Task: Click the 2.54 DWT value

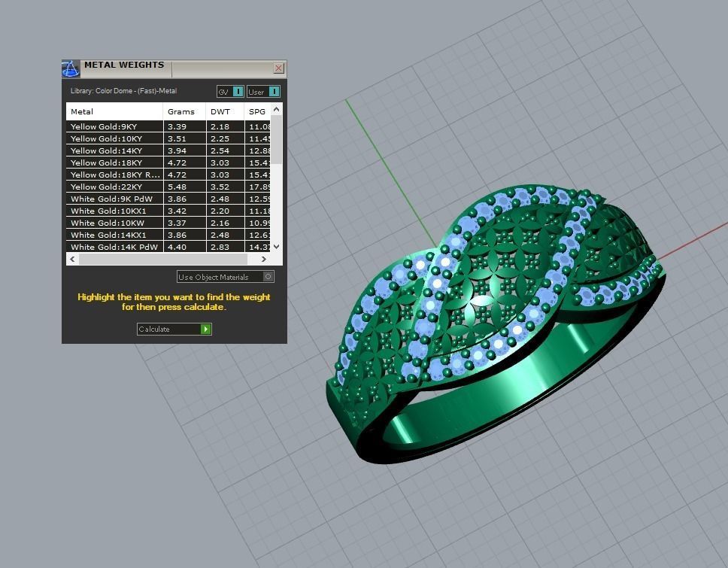Action: pyautogui.click(x=220, y=150)
